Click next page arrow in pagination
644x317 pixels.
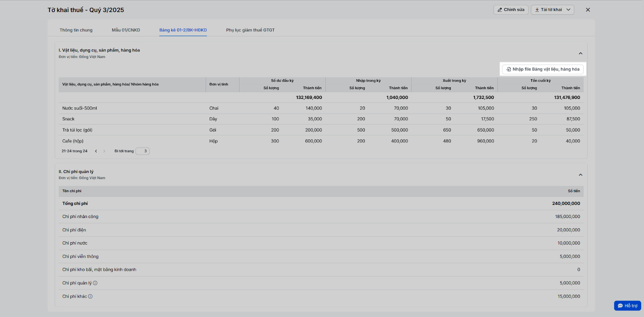[104, 151]
